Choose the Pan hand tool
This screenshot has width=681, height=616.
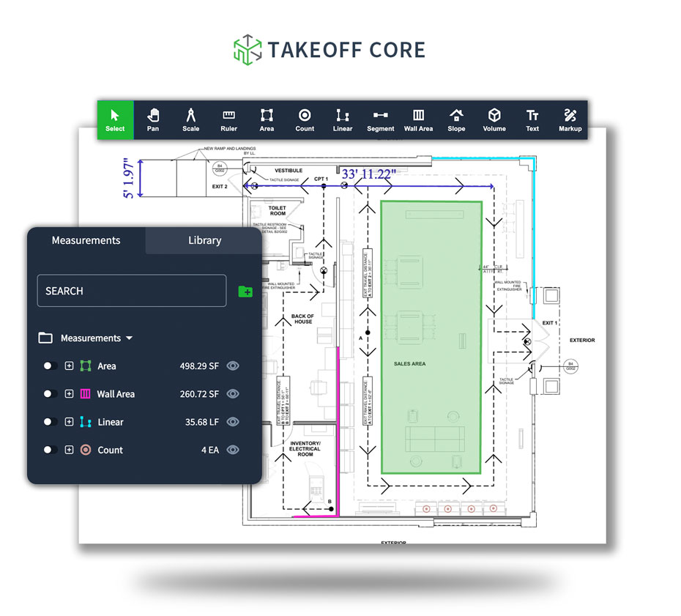[x=153, y=120]
